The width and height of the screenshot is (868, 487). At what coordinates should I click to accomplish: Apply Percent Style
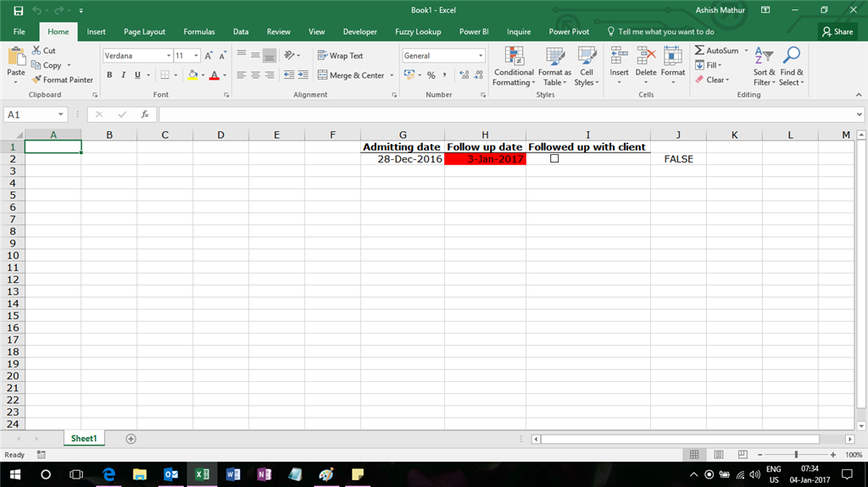tap(431, 75)
